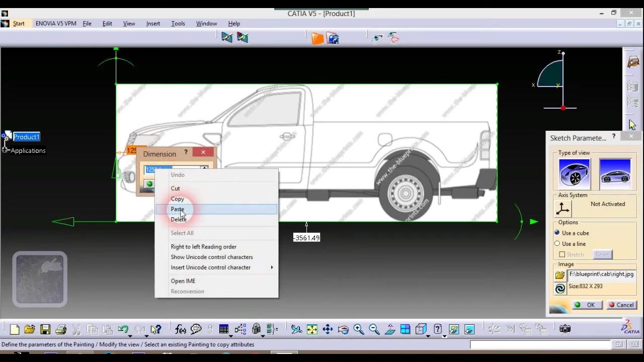Open the Formula f(x) tool
Screen dimensions: 644x362
pyautogui.click(x=180, y=329)
